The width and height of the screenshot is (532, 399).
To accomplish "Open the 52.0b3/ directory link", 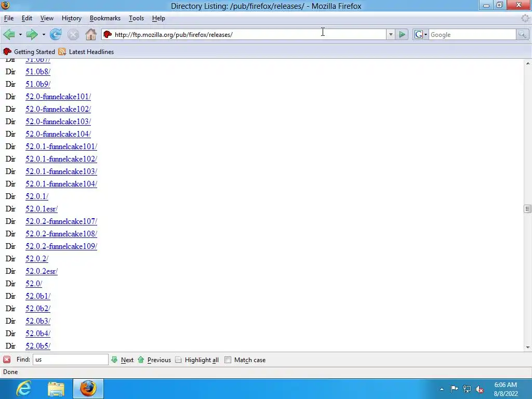I will click(37, 321).
